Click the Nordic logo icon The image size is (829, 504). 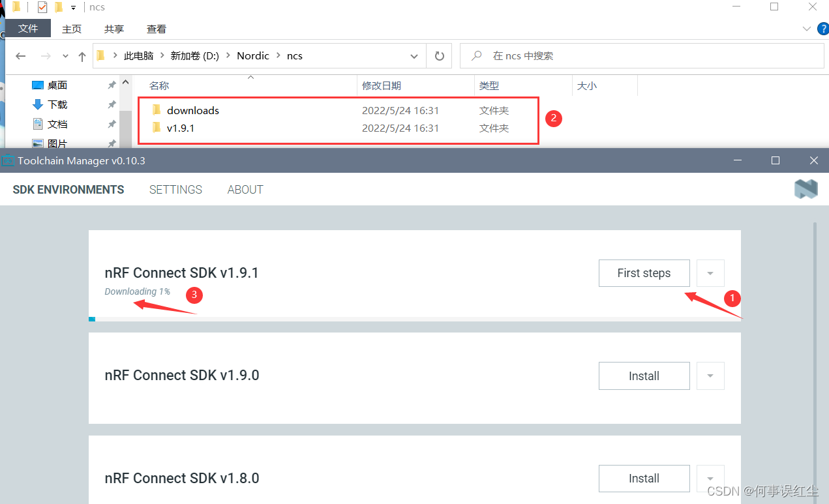tap(806, 189)
